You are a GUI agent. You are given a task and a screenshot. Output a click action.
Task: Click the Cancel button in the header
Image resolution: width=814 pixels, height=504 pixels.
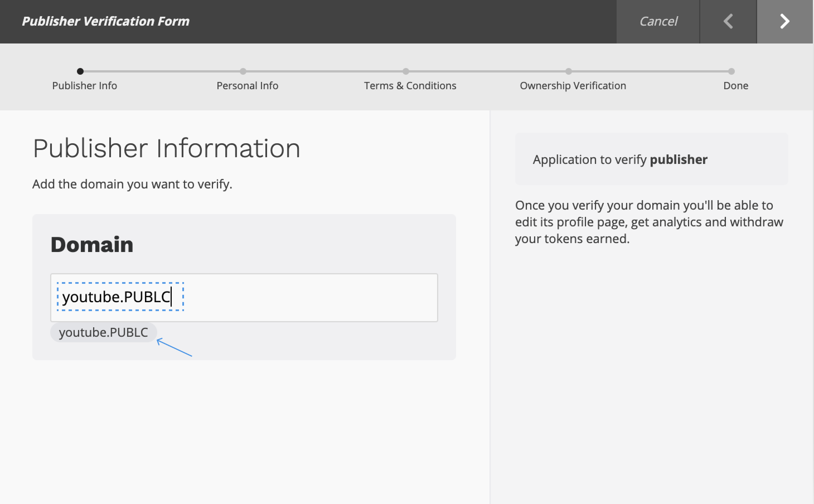coord(658,21)
